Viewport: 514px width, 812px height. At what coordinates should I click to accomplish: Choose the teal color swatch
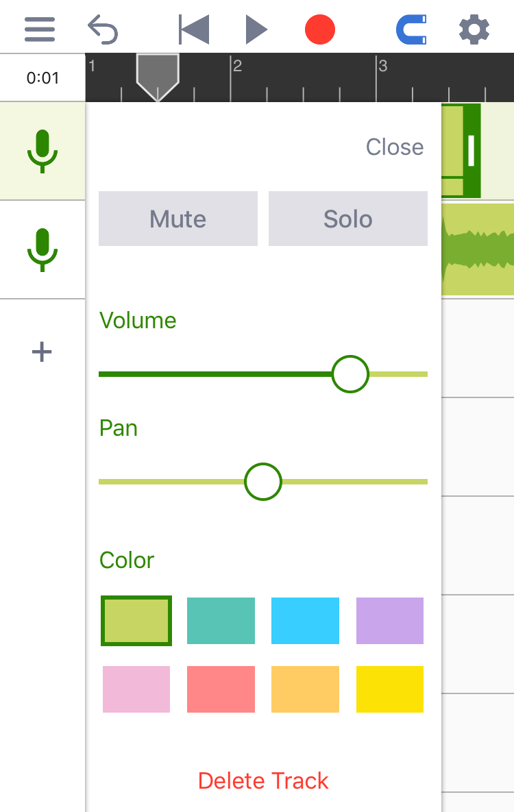coord(221,621)
